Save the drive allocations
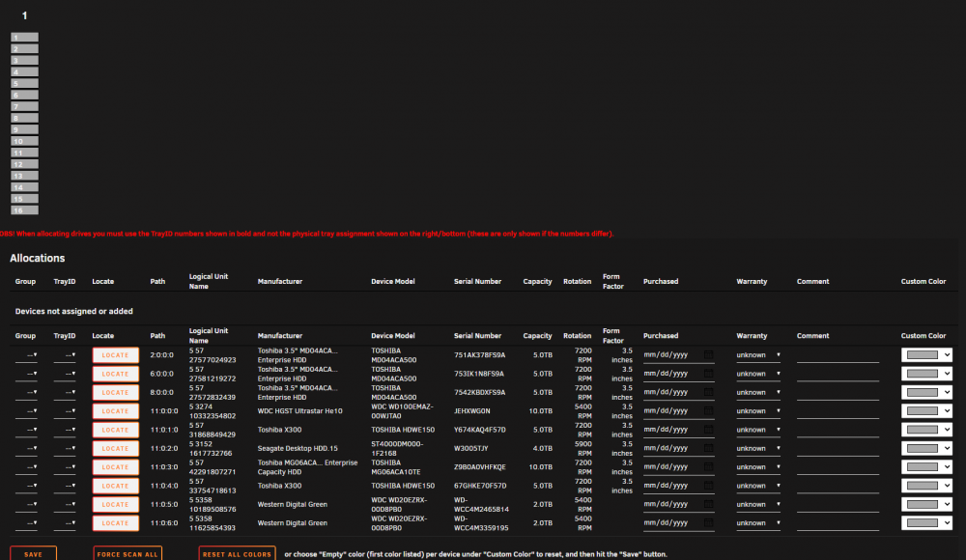The width and height of the screenshot is (966, 560). (33, 554)
